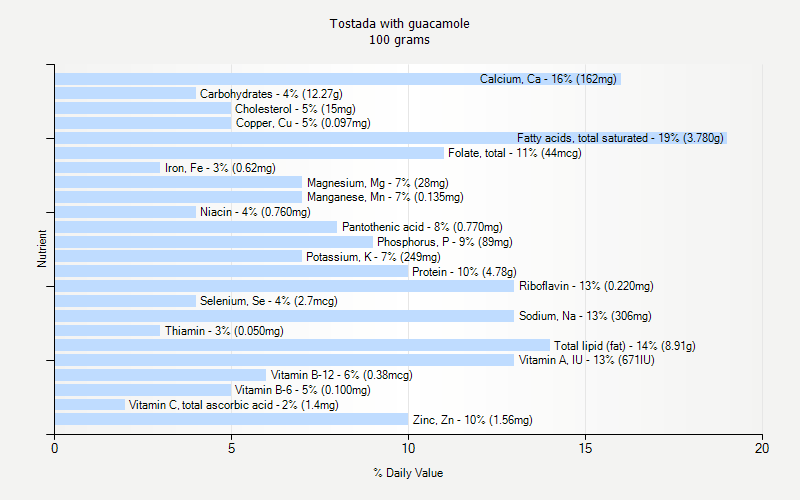Viewport: 800px width, 500px height.
Task: Select the Zinc, Zn bar
Action: click(231, 419)
